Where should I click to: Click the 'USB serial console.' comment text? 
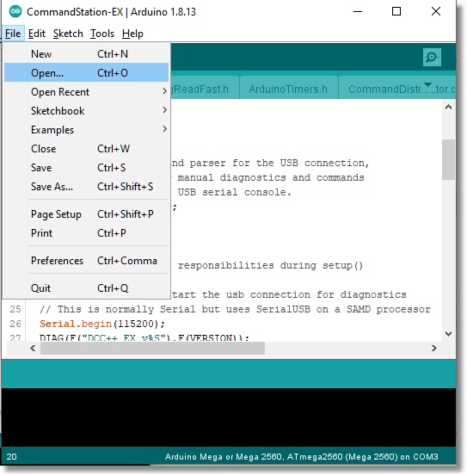(234, 192)
